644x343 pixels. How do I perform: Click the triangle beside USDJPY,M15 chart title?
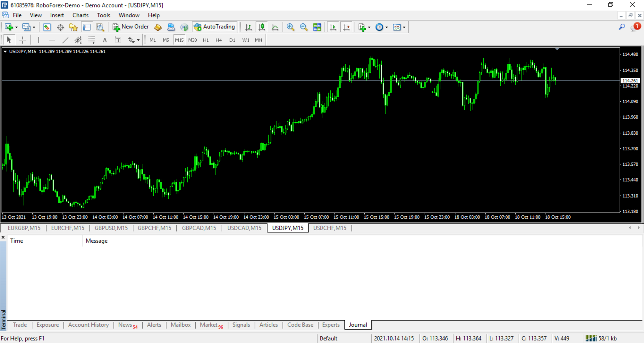pyautogui.click(x=5, y=51)
